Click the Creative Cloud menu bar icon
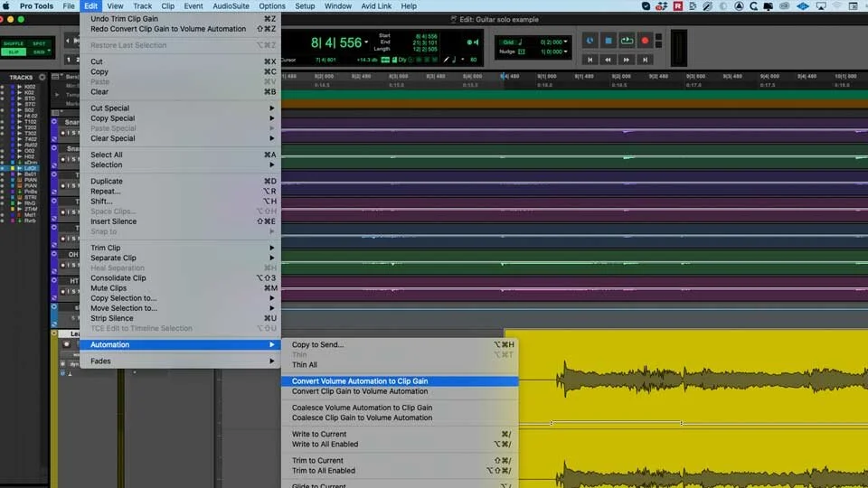Screen dimensions: 868x488 tap(785, 6)
